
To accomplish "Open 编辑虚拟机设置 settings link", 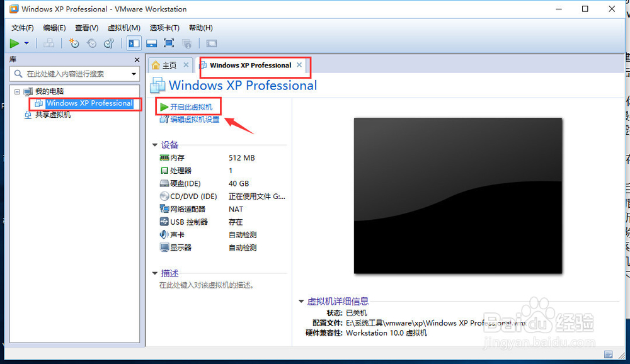I will (x=192, y=118).
